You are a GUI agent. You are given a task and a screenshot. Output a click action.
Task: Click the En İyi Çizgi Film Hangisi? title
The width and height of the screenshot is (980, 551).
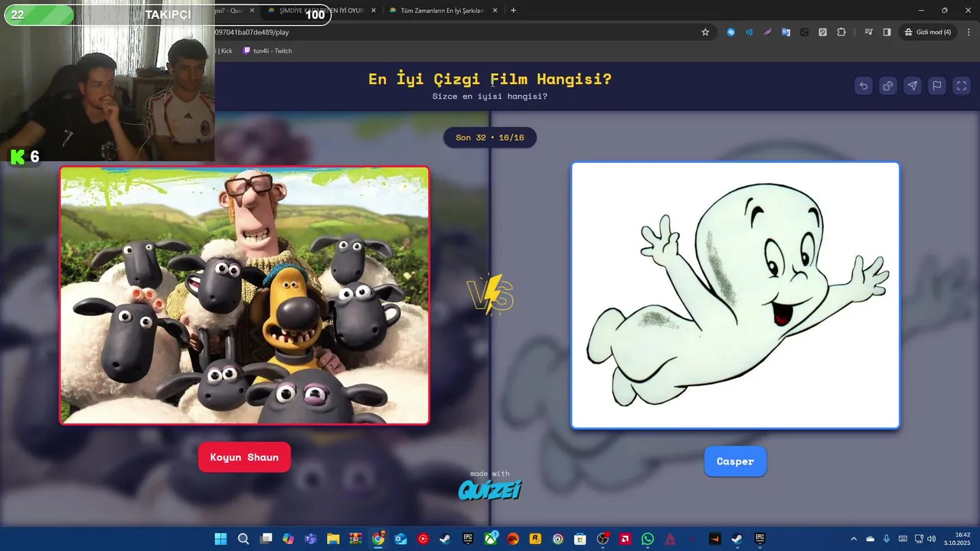490,79
